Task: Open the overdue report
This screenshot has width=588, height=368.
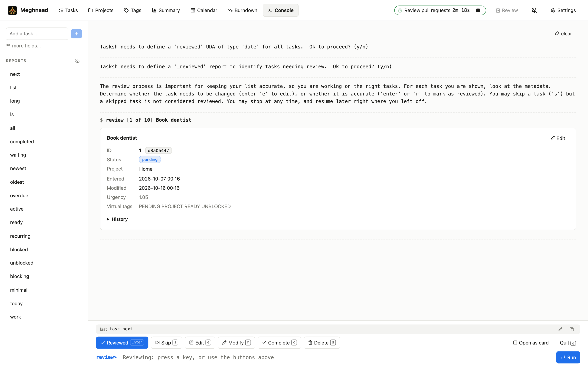Action: pyautogui.click(x=19, y=195)
